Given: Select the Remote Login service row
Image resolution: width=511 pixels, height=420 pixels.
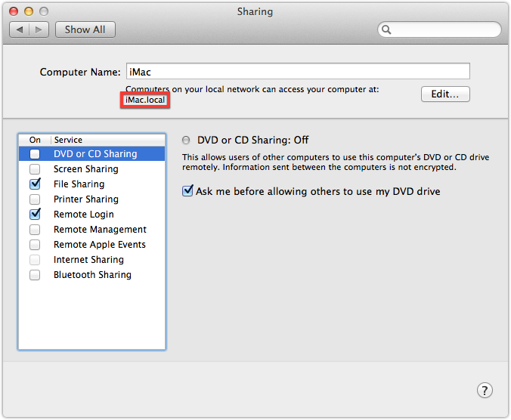Looking at the screenshot, I should pos(92,215).
